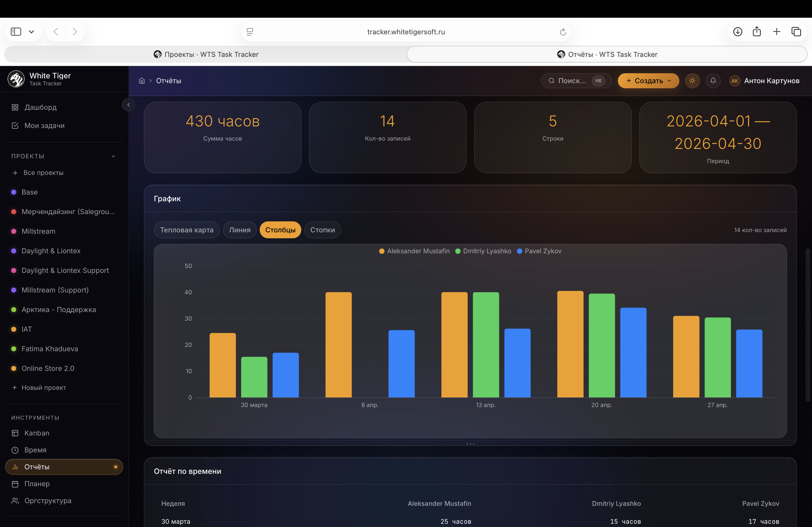Switch to Линия chart view
812x527 pixels.
click(240, 230)
